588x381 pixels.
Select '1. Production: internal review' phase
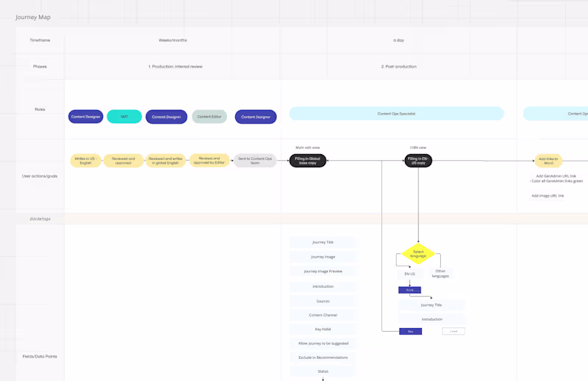176,66
